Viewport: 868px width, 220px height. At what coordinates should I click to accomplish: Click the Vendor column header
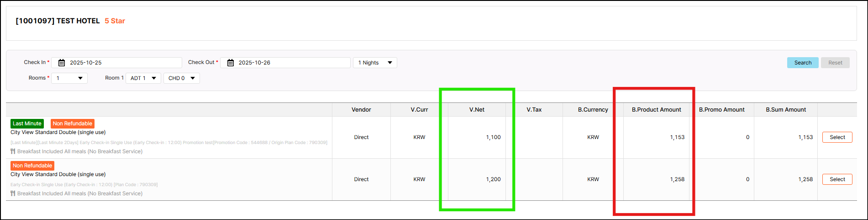click(x=361, y=110)
